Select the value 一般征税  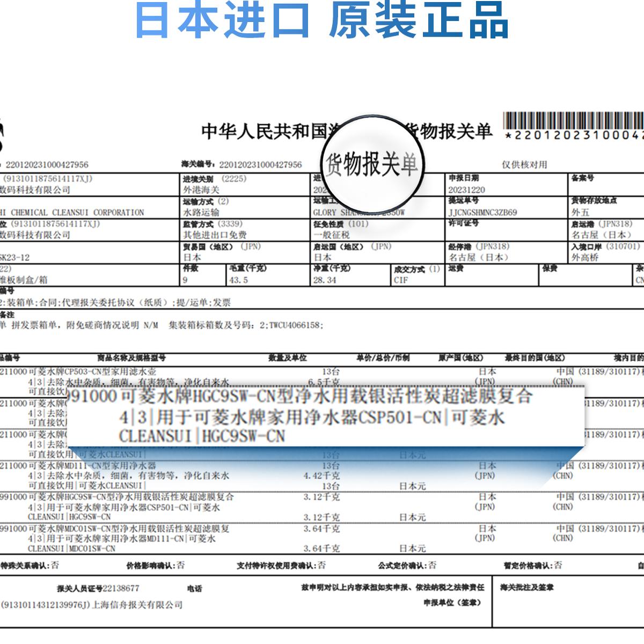pyautogui.click(x=332, y=235)
